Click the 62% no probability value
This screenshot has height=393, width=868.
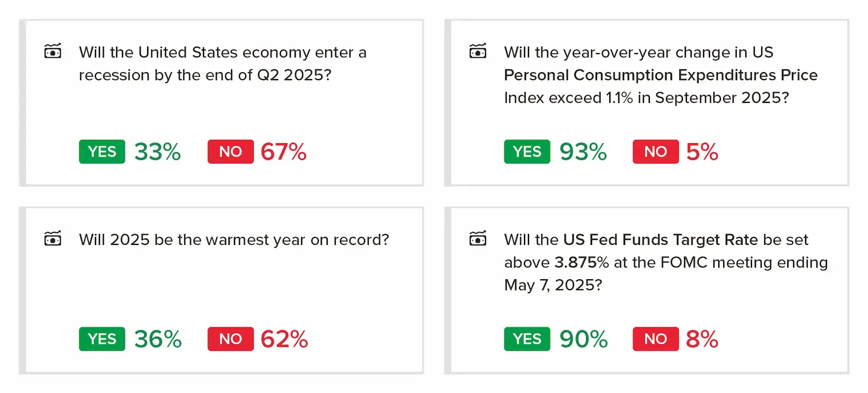click(x=284, y=339)
